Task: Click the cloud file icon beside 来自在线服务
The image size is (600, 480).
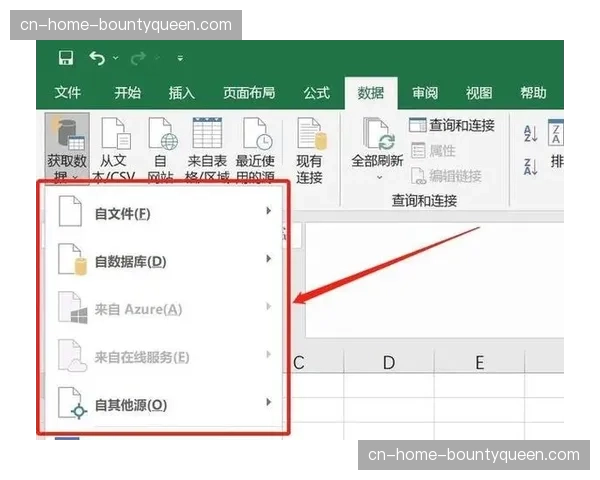Action: click(72, 356)
